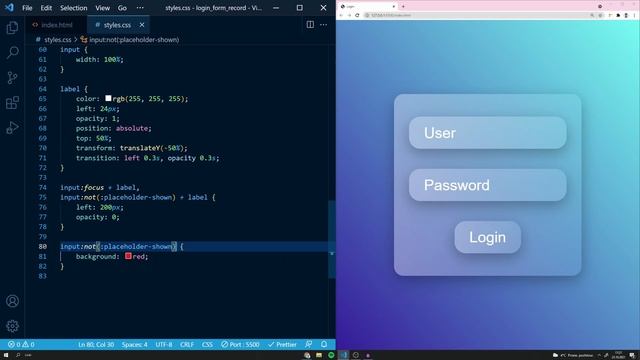
Task: Click the white color swatch on line 65
Action: tap(108, 98)
